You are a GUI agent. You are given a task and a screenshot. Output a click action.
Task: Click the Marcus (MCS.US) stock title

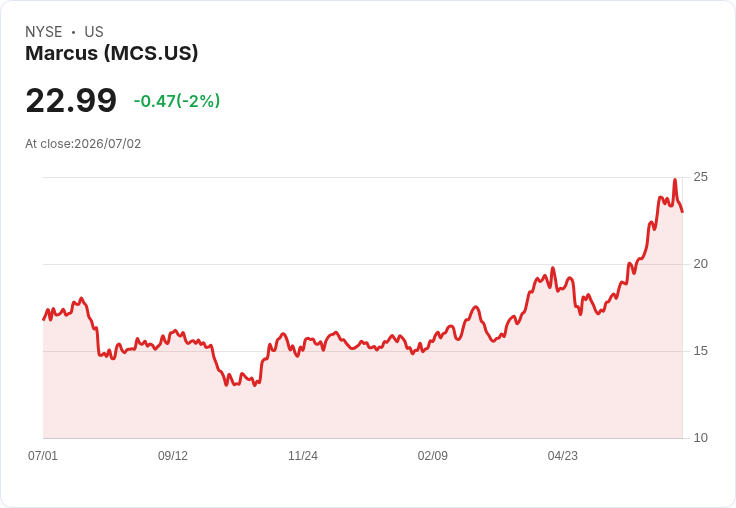coord(112,53)
